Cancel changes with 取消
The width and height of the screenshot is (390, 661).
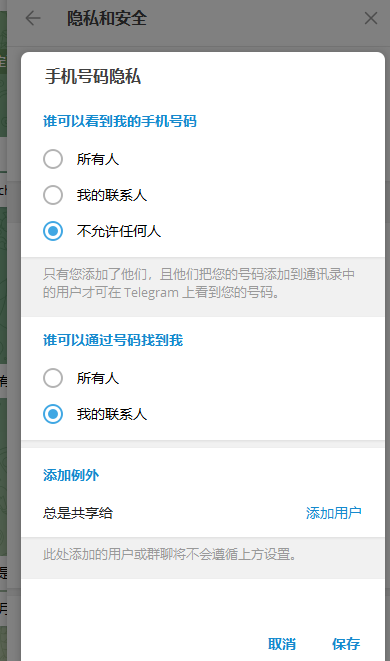tap(282, 644)
